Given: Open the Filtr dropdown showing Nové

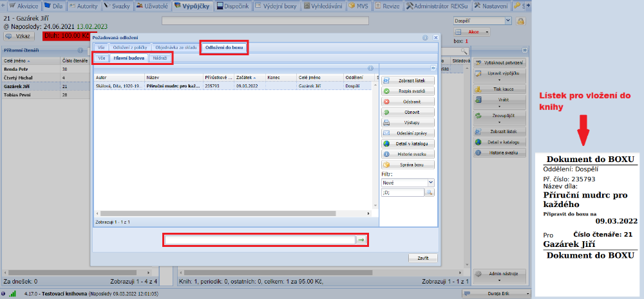Looking at the screenshot, I should 408,183.
